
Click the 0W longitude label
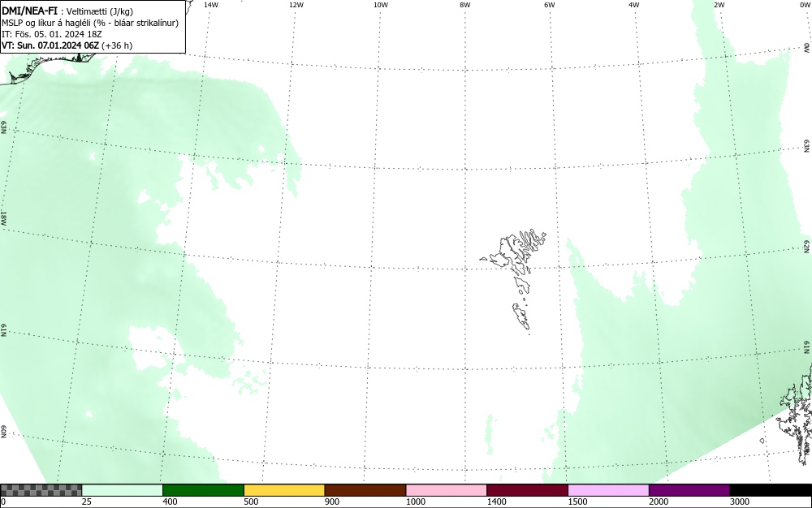pyautogui.click(x=805, y=5)
